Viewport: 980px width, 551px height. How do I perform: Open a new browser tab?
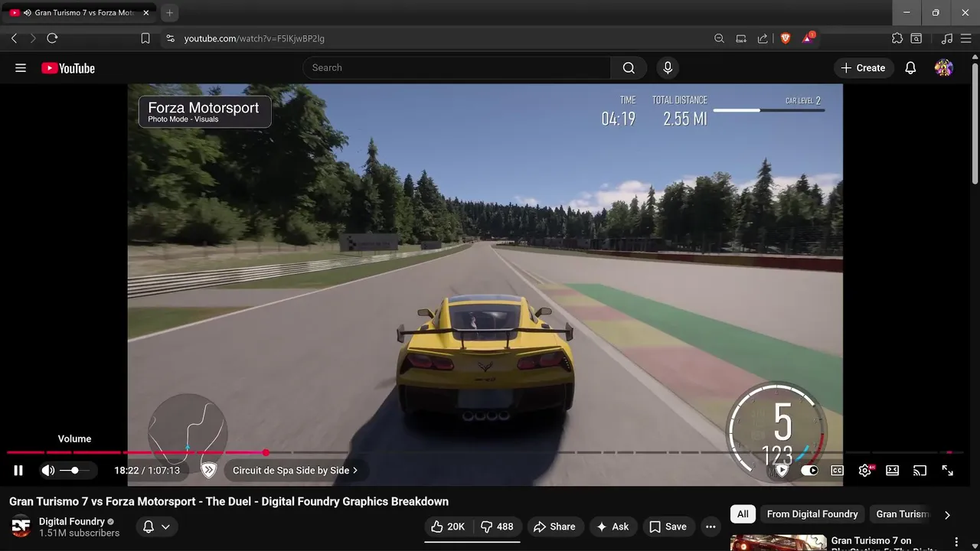point(170,13)
